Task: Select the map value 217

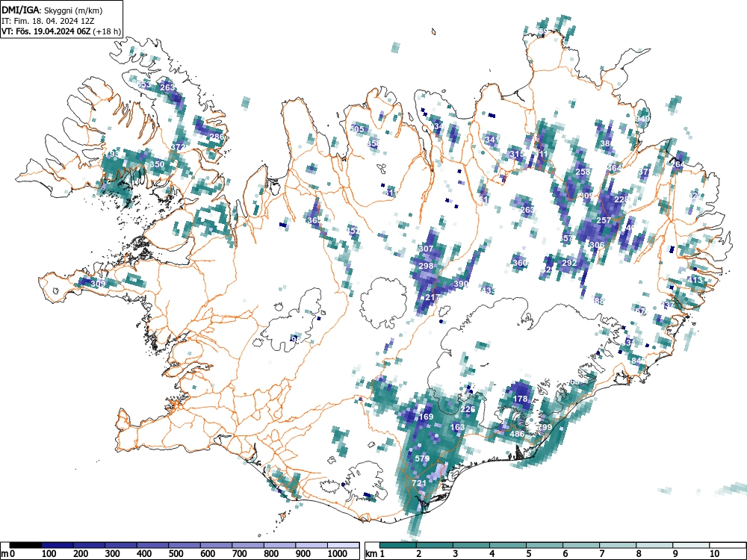Action: (x=432, y=297)
